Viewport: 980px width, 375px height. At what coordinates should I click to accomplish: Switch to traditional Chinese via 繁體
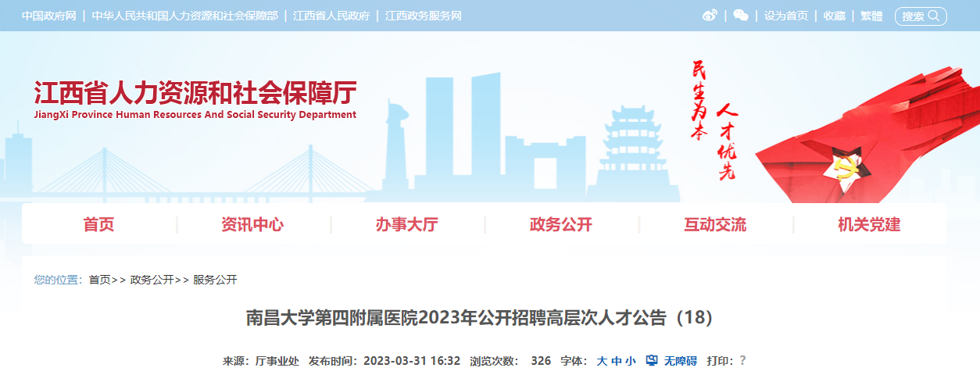(871, 16)
